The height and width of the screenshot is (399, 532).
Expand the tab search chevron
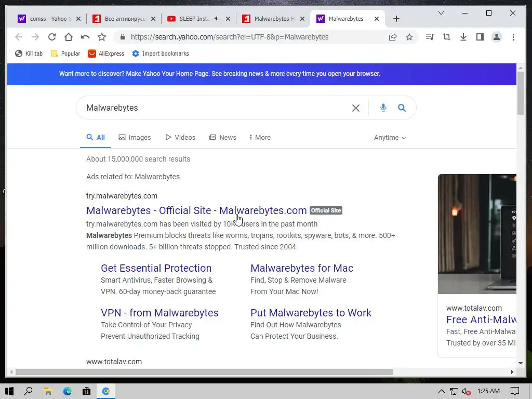pos(441,13)
